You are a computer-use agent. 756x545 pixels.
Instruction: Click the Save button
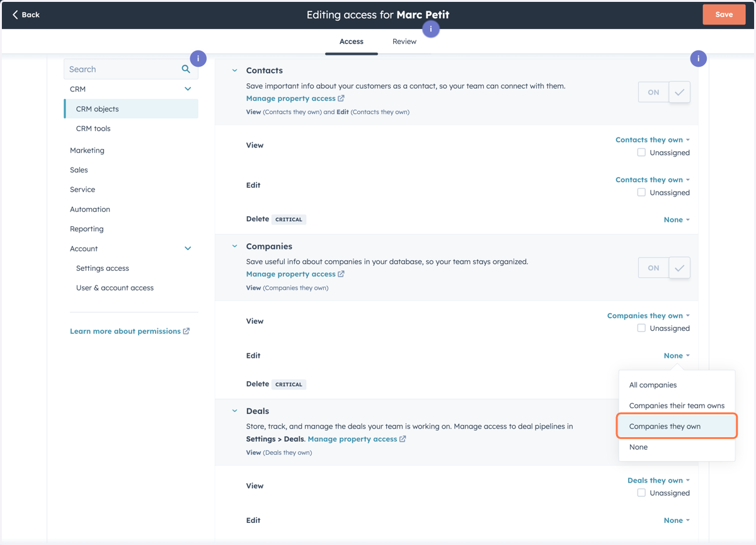(724, 14)
